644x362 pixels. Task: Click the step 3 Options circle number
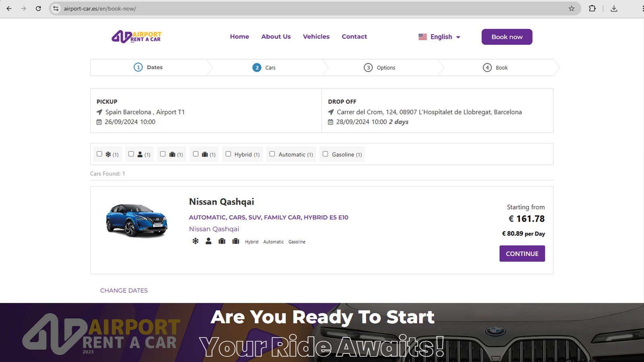click(368, 68)
